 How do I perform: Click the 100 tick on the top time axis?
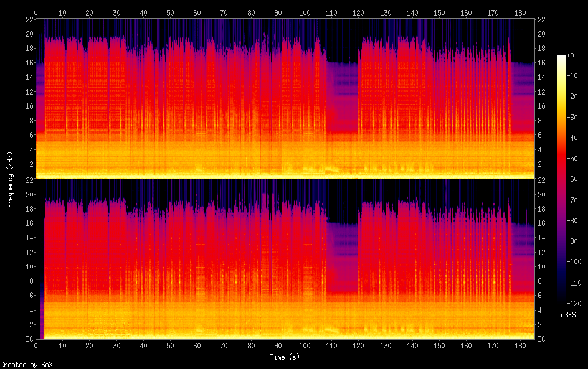[x=305, y=12]
